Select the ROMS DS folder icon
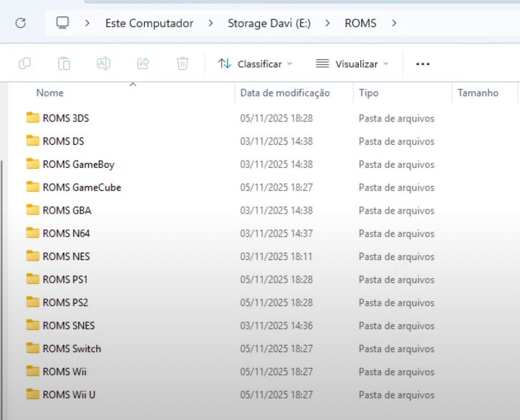The image size is (520, 420). [33, 141]
